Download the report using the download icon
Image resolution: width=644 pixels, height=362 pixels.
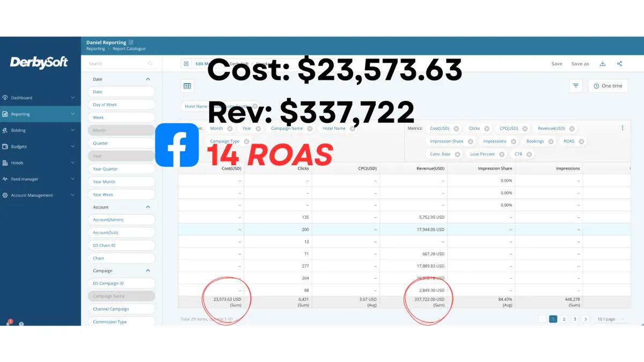click(x=603, y=64)
